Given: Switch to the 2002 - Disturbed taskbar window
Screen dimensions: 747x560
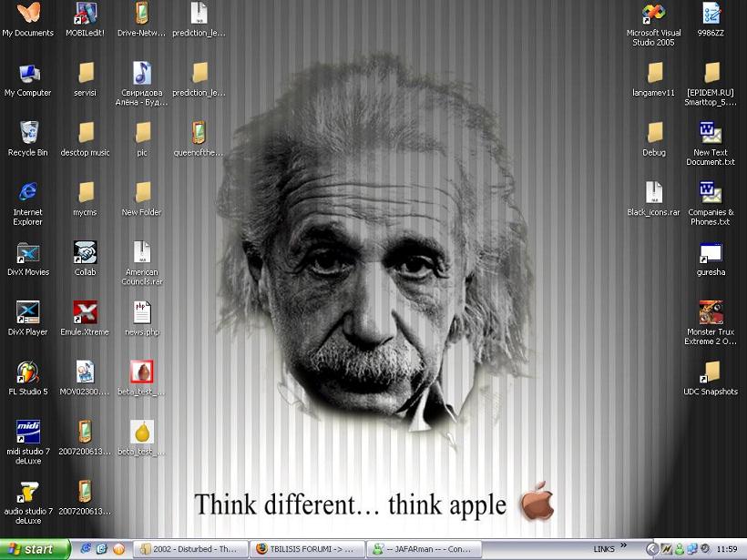Looking at the screenshot, I should tap(189, 549).
